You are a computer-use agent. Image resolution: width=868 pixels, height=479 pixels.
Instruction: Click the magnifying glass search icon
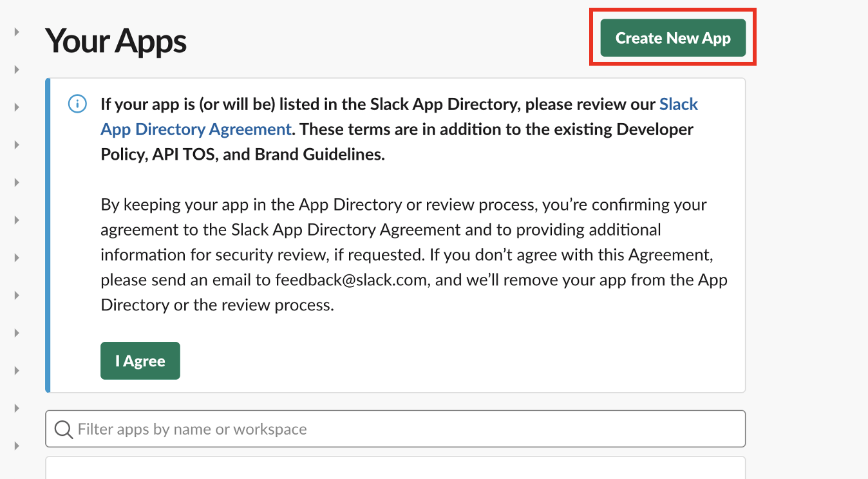point(63,429)
